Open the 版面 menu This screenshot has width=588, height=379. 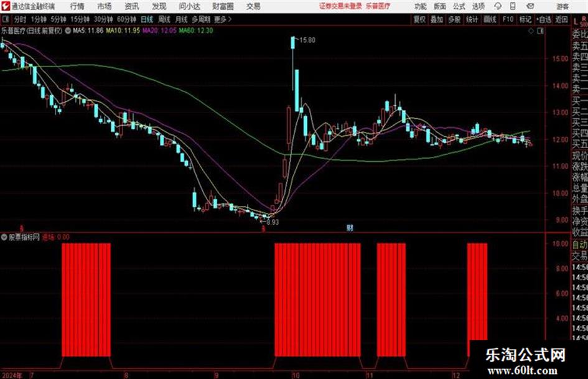(440, 6)
